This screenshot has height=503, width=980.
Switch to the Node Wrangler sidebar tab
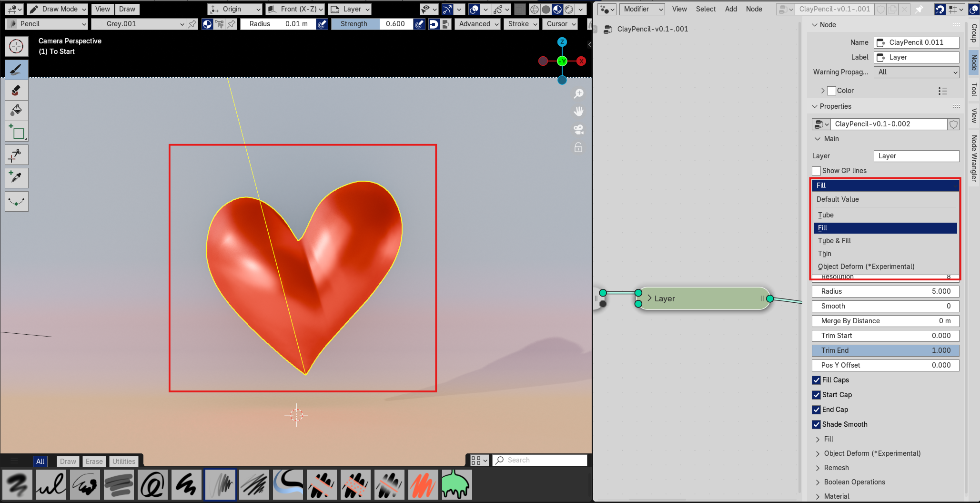tap(974, 158)
